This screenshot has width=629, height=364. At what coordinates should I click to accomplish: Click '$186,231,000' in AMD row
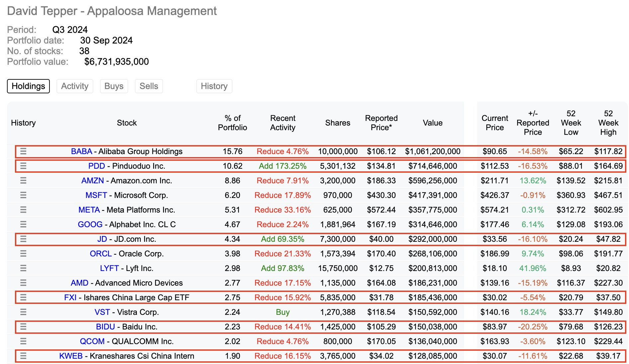pyautogui.click(x=433, y=283)
